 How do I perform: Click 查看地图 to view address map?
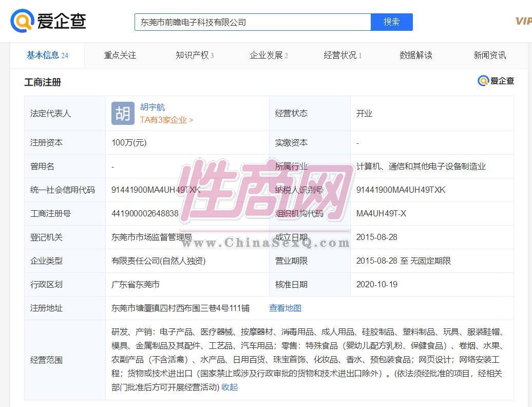(285, 308)
